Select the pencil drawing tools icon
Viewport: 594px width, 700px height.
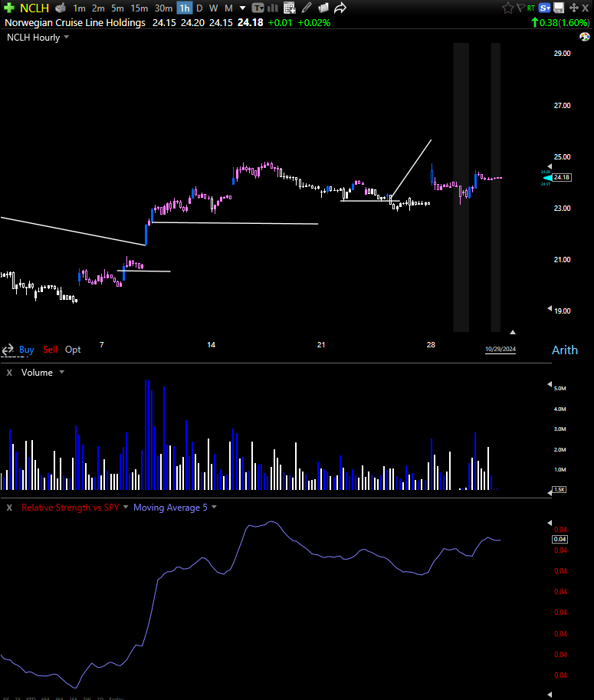(x=307, y=8)
